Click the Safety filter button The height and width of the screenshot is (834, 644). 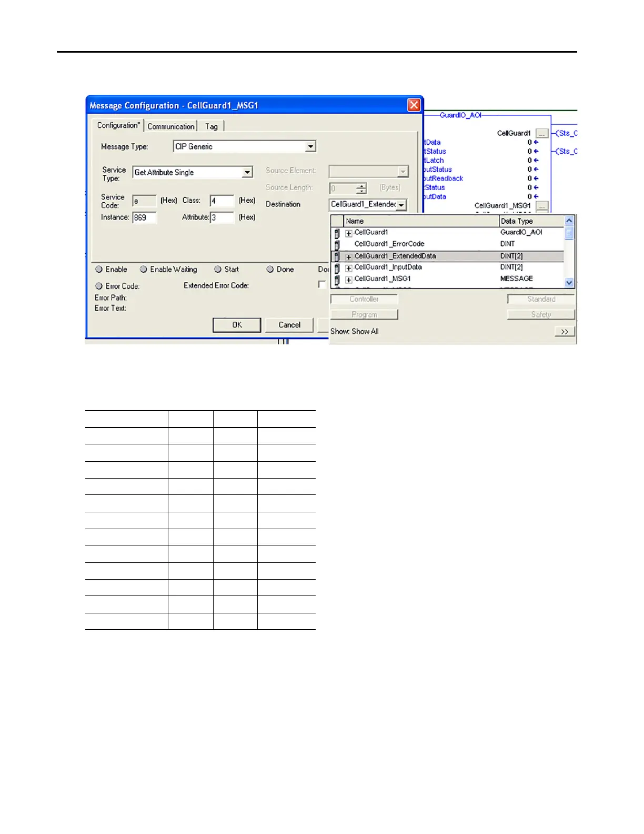point(541,314)
